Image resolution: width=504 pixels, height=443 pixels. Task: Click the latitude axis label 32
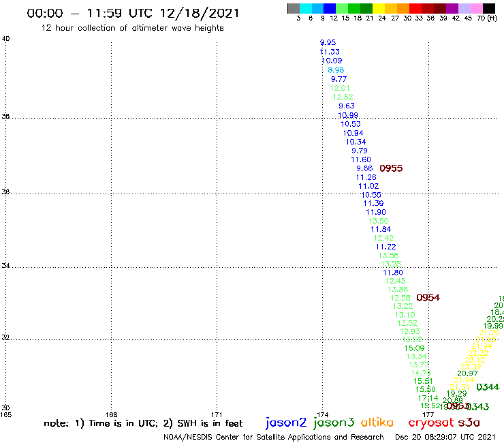[5, 337]
